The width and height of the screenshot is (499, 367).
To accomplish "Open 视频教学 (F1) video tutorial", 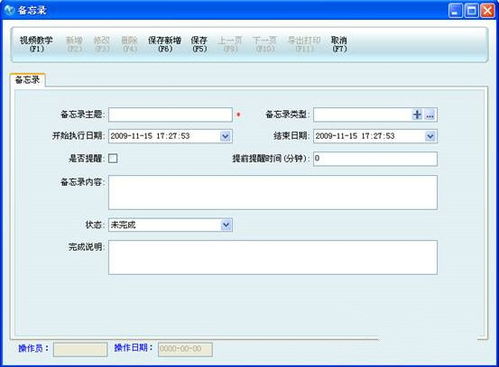I will pyautogui.click(x=36, y=44).
